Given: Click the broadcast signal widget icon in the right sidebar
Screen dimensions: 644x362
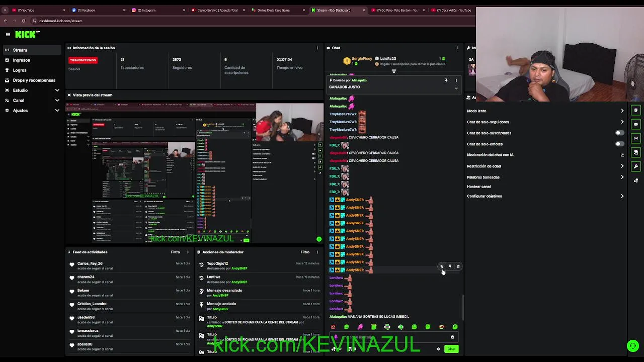Looking at the screenshot, I should 636,138.
